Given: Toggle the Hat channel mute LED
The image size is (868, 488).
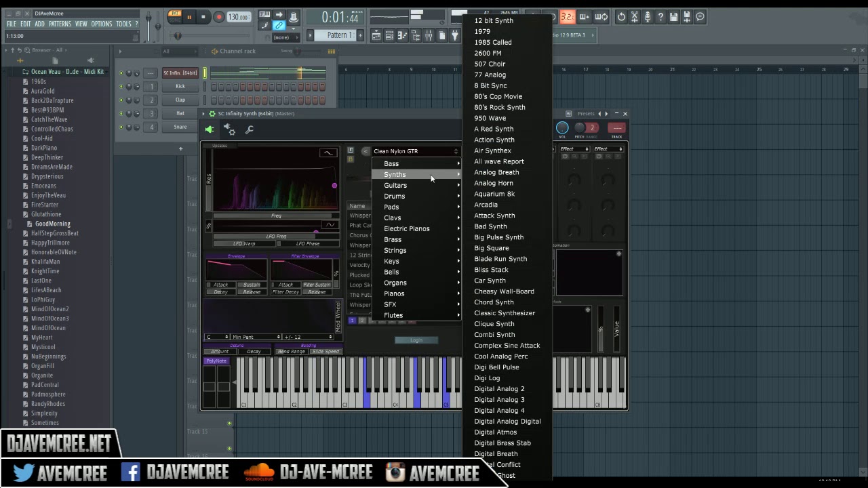Looking at the screenshot, I should (x=121, y=113).
